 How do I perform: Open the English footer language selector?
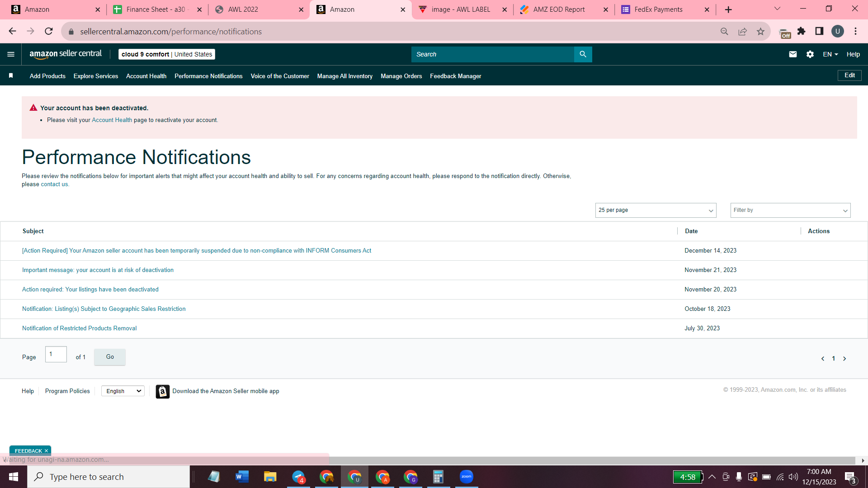coord(123,391)
